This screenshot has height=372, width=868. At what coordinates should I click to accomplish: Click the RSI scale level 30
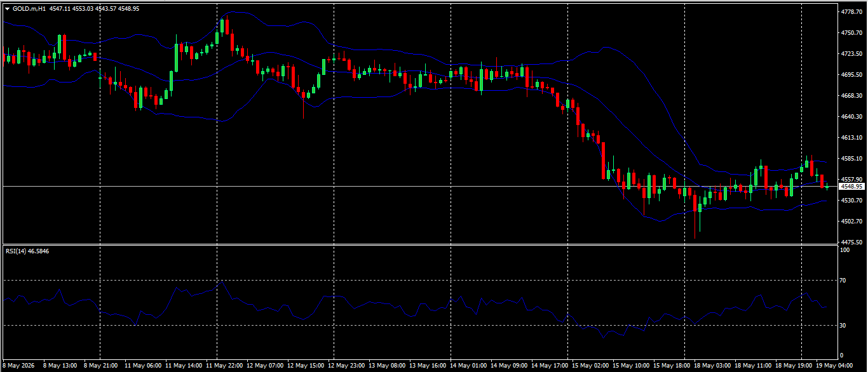point(843,325)
